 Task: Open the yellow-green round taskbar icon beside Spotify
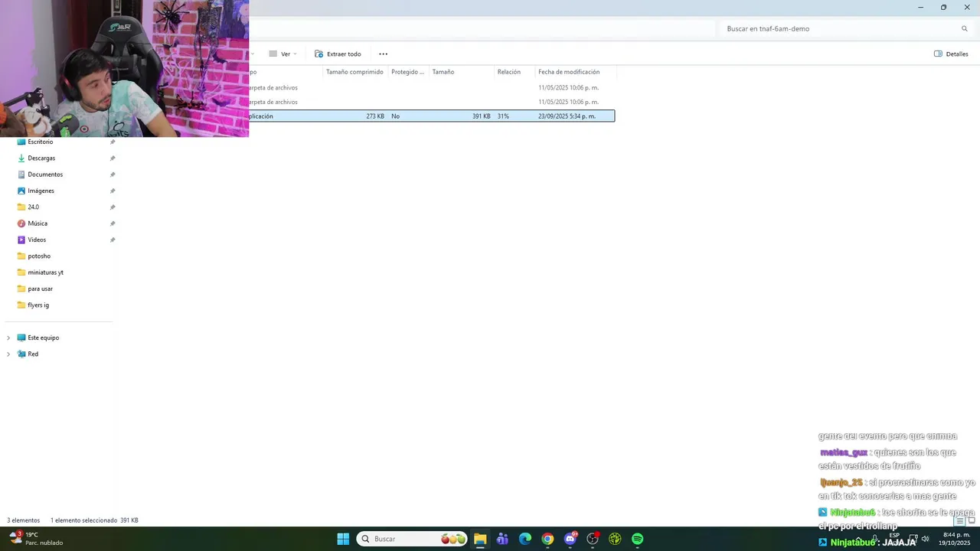[x=615, y=539]
